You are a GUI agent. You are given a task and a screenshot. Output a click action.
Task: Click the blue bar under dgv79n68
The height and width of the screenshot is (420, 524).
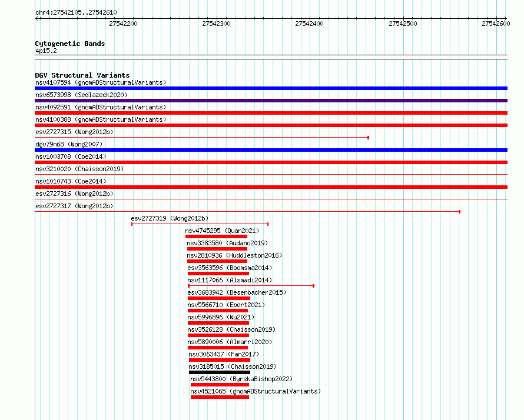point(271,150)
